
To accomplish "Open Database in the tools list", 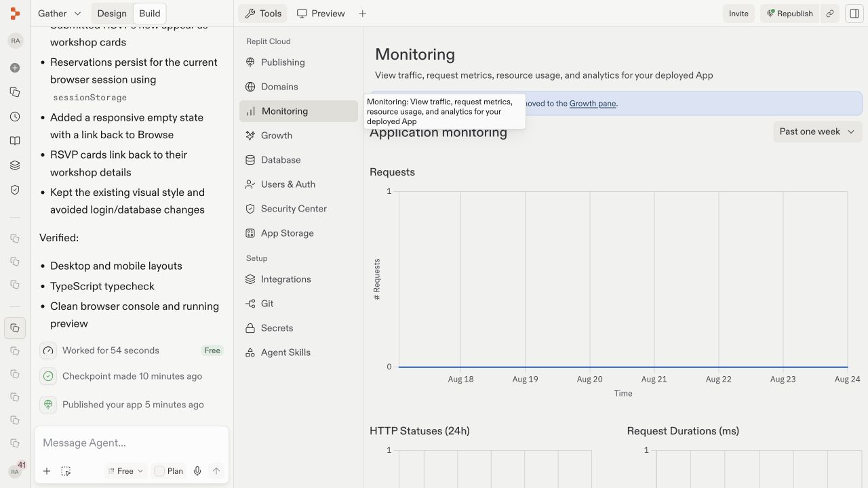I will click(298, 160).
